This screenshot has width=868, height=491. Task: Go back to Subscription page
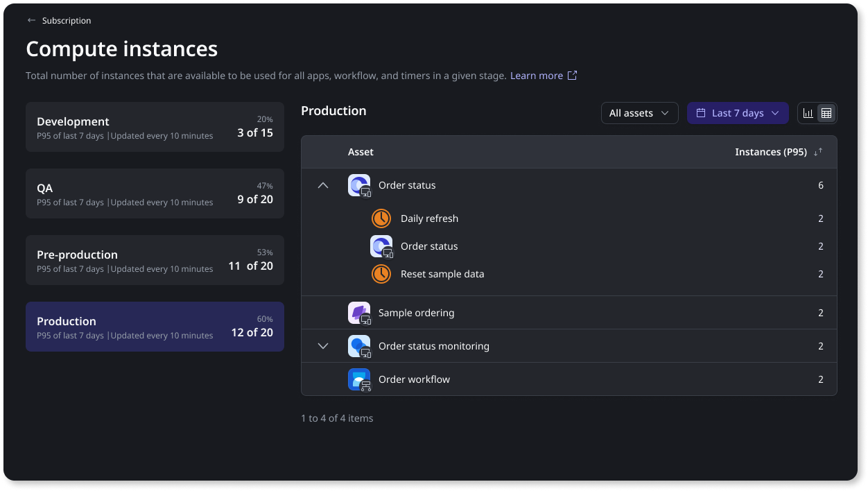(x=66, y=21)
